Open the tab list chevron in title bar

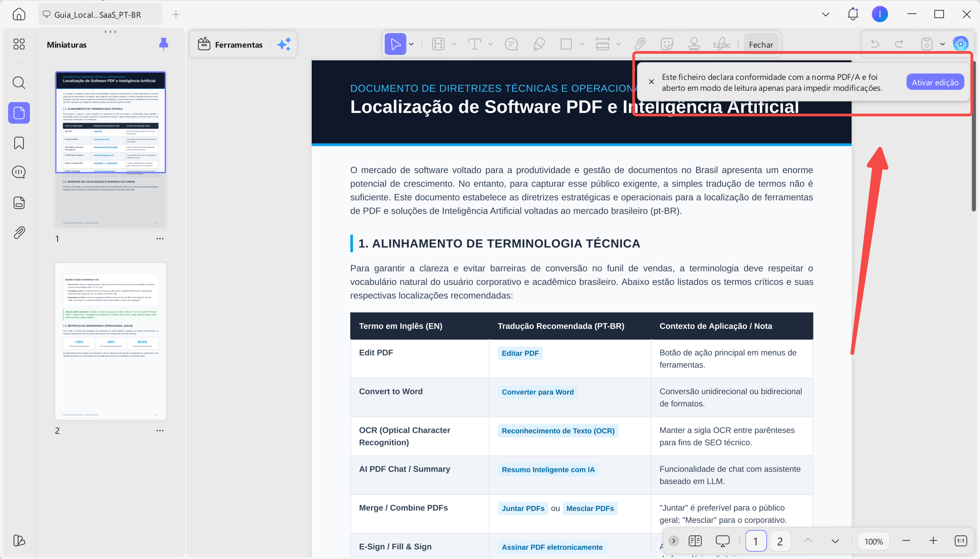tap(826, 15)
